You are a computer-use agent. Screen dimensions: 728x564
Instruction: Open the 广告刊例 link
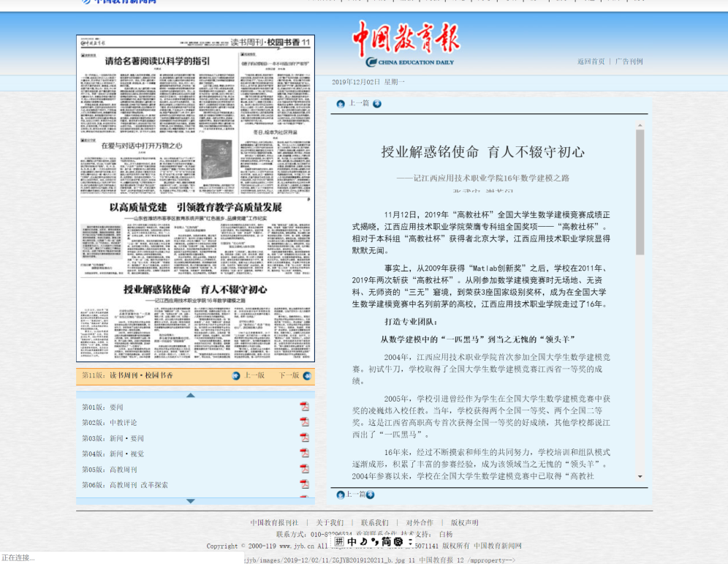[x=629, y=61]
